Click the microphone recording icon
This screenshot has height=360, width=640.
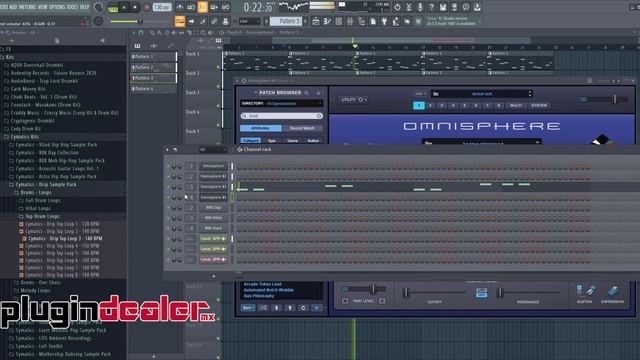[x=420, y=7]
